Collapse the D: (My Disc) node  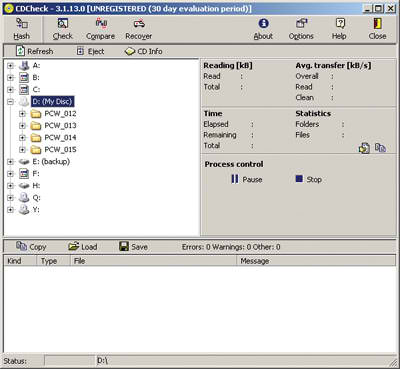pyautogui.click(x=10, y=102)
